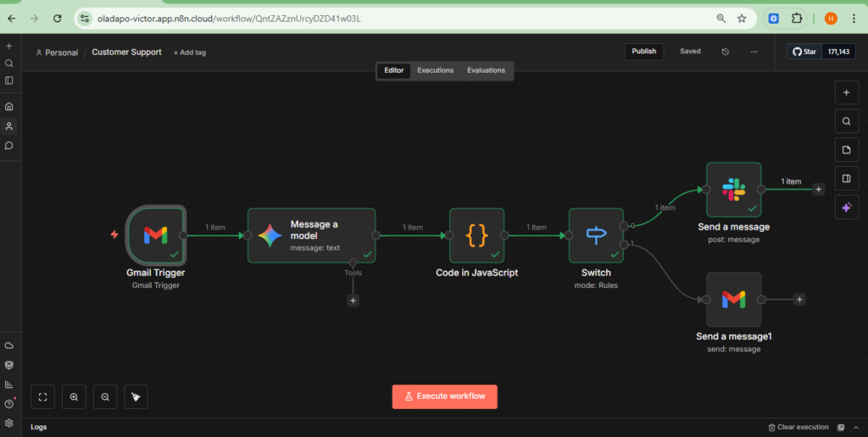
Task: Expand the Logs panel
Action: (x=39, y=427)
